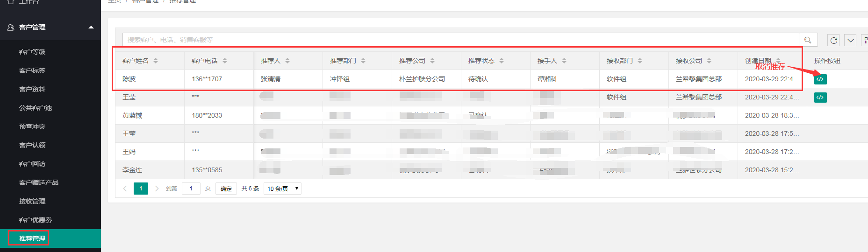The image size is (868, 252).
Task: Click phone cell 180**2033
Action: pyautogui.click(x=207, y=116)
